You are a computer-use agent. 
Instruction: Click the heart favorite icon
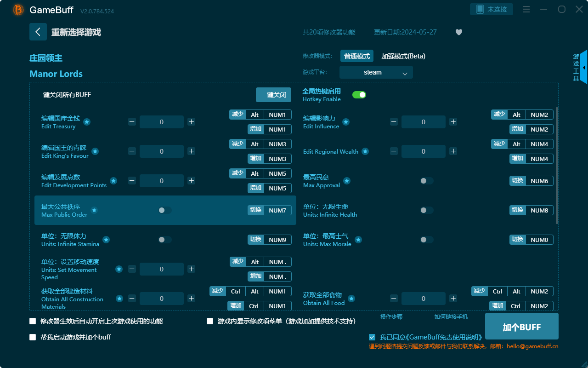(459, 32)
